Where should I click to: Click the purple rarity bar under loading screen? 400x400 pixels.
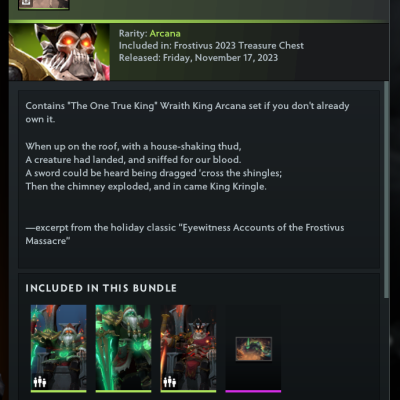pos(253,391)
